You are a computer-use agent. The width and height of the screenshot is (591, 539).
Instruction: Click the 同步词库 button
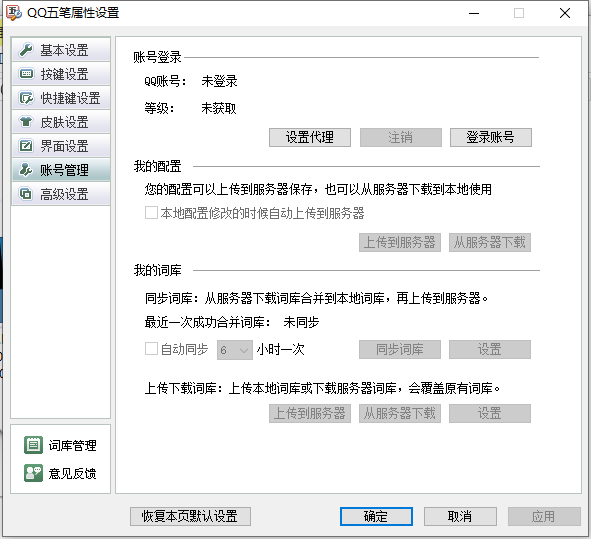[400, 349]
